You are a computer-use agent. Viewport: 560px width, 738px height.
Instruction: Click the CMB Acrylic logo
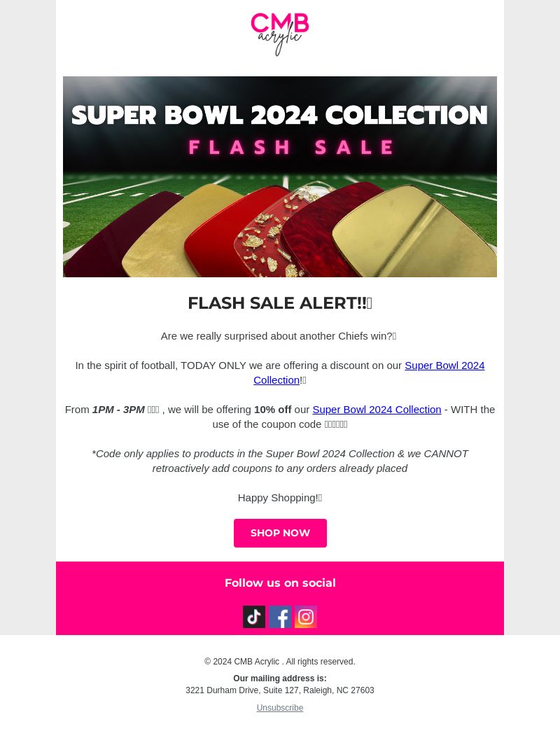click(x=280, y=34)
